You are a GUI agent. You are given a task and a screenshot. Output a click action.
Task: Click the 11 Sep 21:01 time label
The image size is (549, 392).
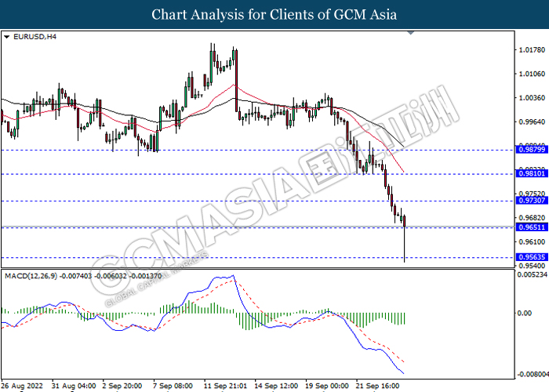226,386
